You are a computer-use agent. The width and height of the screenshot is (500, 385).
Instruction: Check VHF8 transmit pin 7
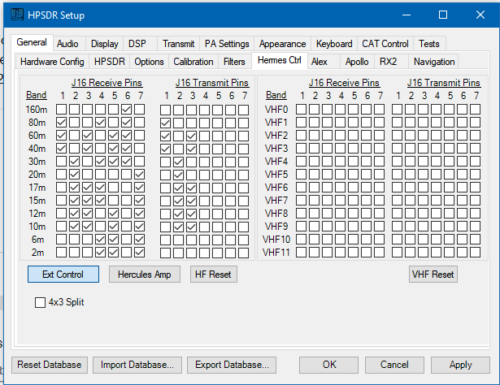click(475, 213)
